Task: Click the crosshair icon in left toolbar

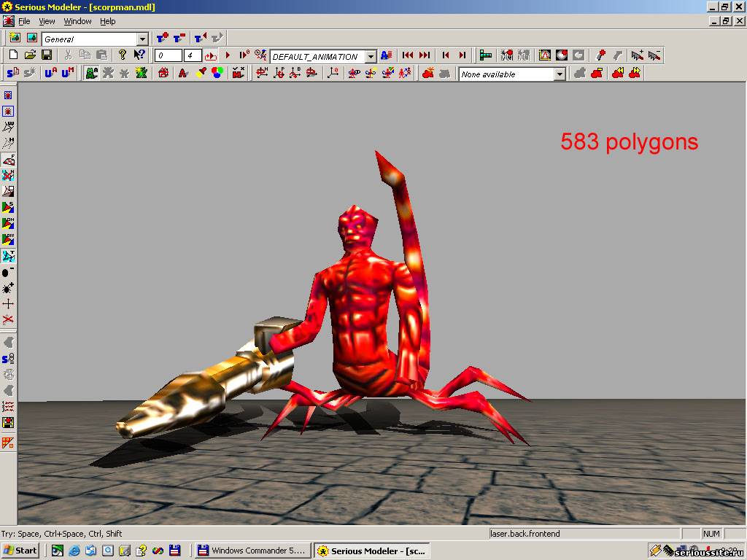Action: [8, 304]
